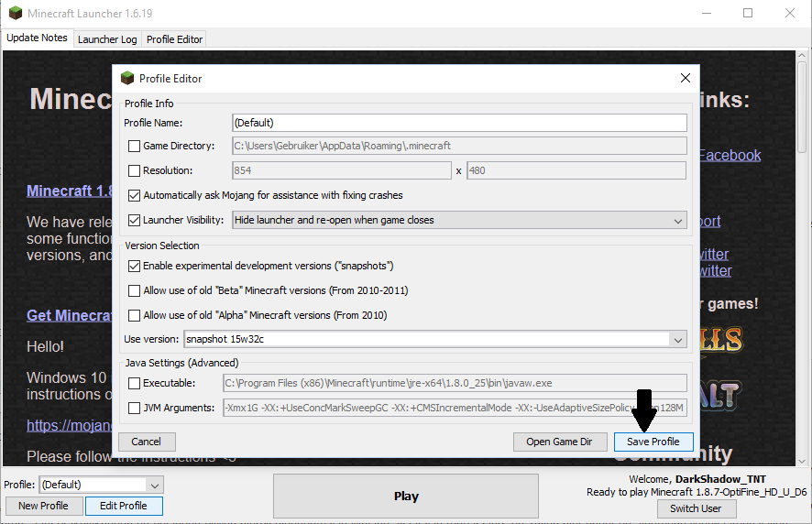Open the Minecraft 1.8 link in update notes
The image size is (812, 524).
(70, 191)
